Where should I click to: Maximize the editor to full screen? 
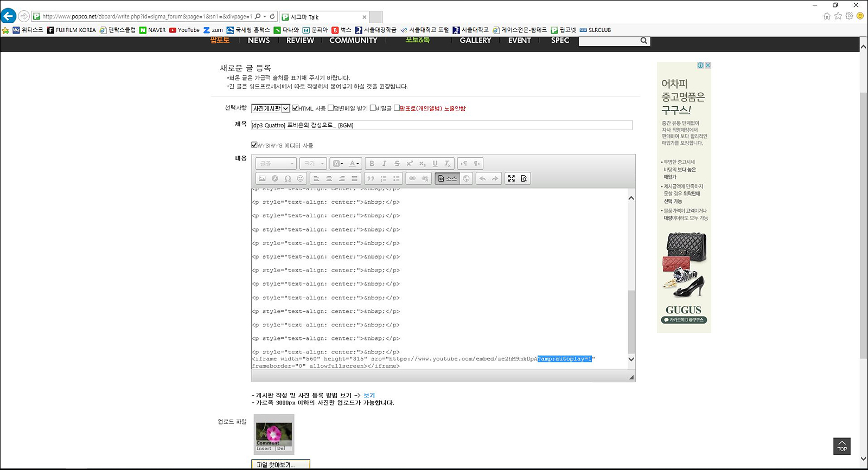click(511, 178)
